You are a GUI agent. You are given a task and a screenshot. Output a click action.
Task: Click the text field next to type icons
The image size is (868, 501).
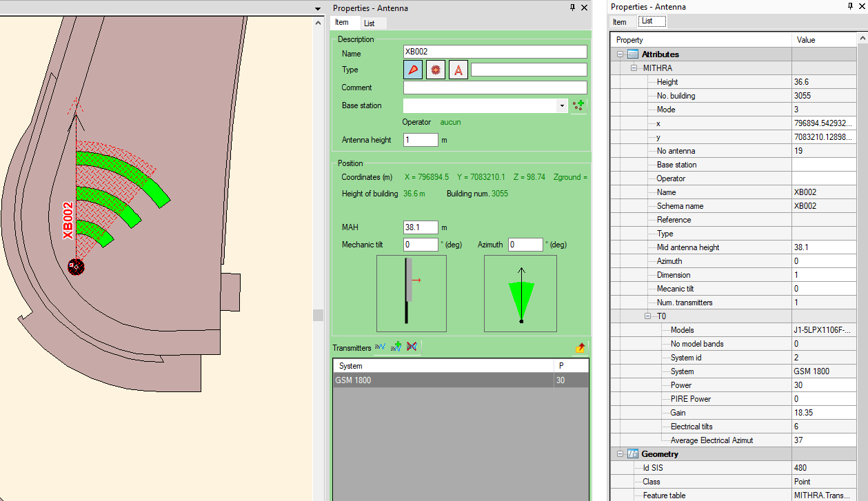[529, 70]
